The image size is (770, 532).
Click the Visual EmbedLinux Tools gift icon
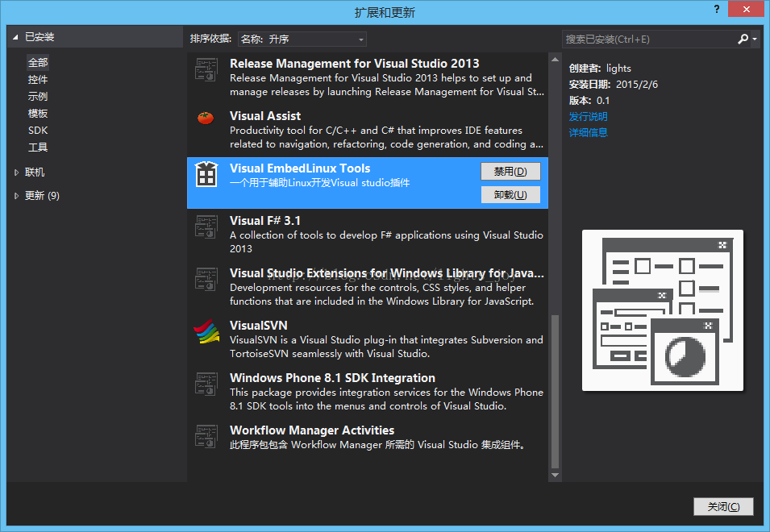tap(206, 174)
